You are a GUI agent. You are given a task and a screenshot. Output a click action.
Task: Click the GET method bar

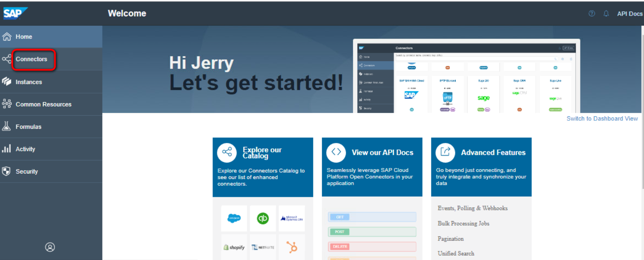point(372,217)
